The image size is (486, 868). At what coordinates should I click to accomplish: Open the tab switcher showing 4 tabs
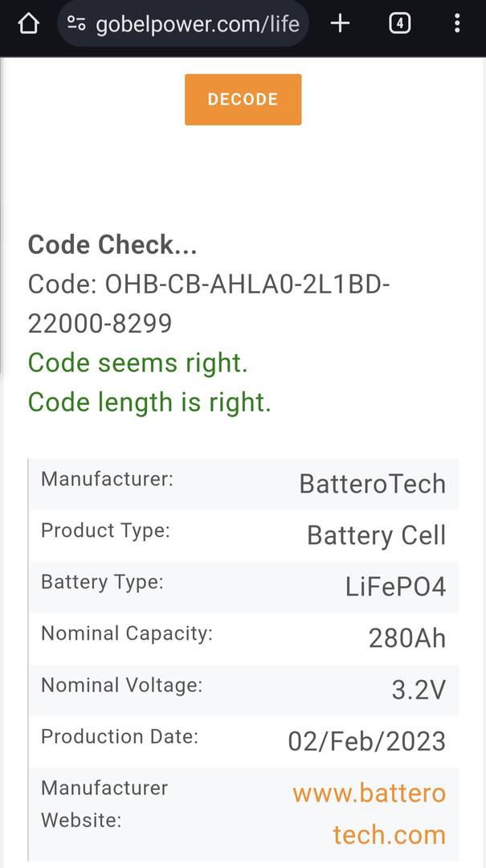coord(400,23)
